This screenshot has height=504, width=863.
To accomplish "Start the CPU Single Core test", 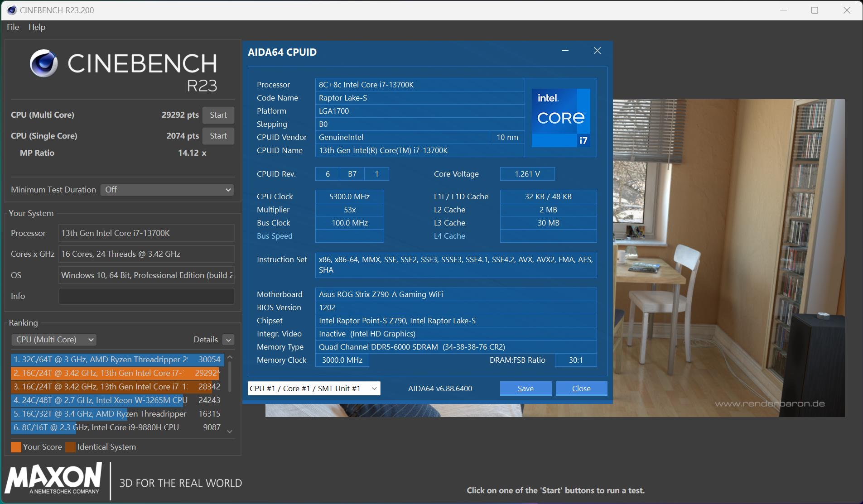I will point(218,136).
